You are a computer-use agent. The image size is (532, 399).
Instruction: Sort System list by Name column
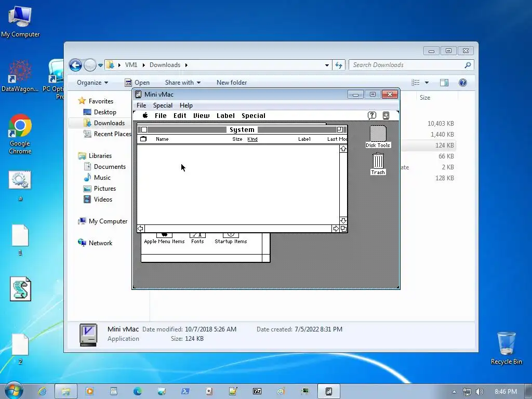pos(162,139)
